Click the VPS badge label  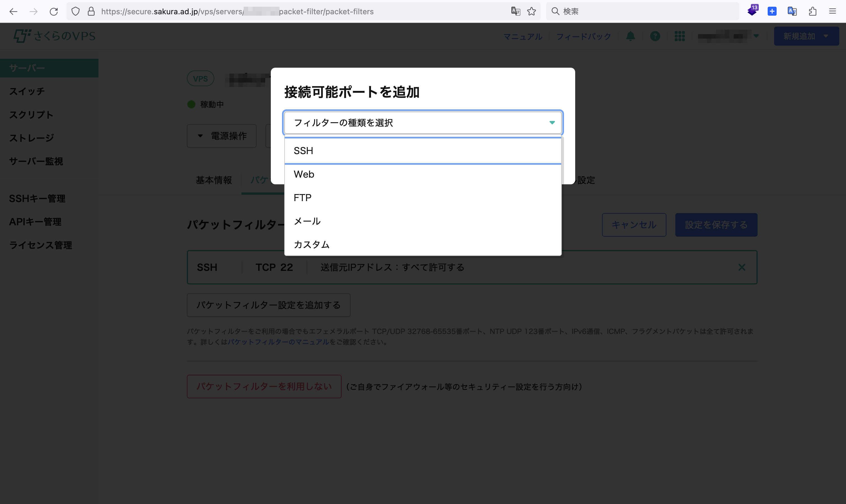200,79
